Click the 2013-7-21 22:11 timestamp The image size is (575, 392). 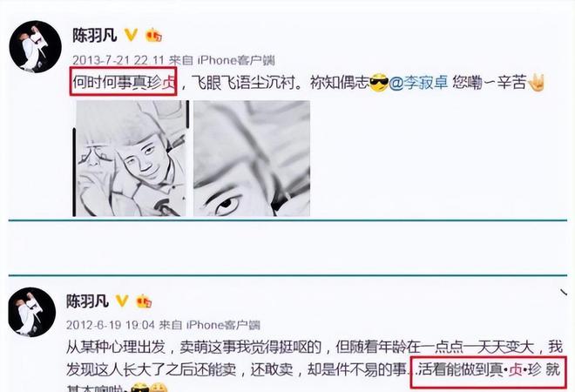coord(118,60)
